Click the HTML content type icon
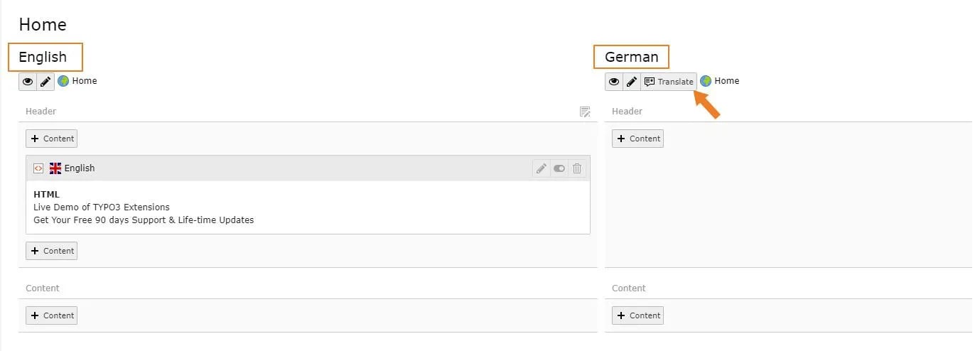This screenshot has height=351, width=980. point(38,168)
